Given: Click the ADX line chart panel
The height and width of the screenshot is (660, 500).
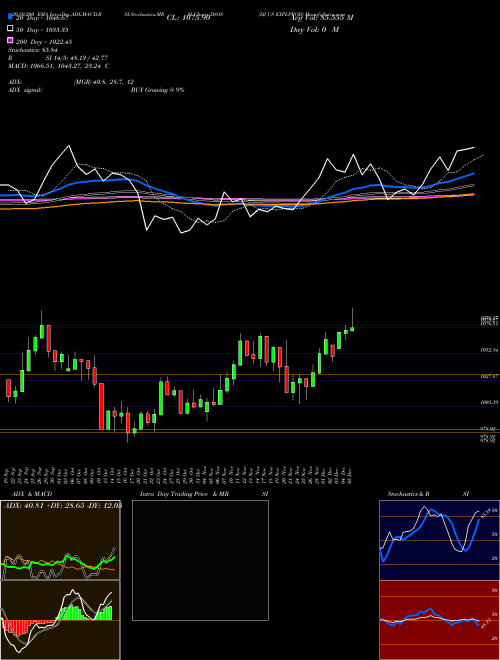Looking at the screenshot, I should [60, 540].
